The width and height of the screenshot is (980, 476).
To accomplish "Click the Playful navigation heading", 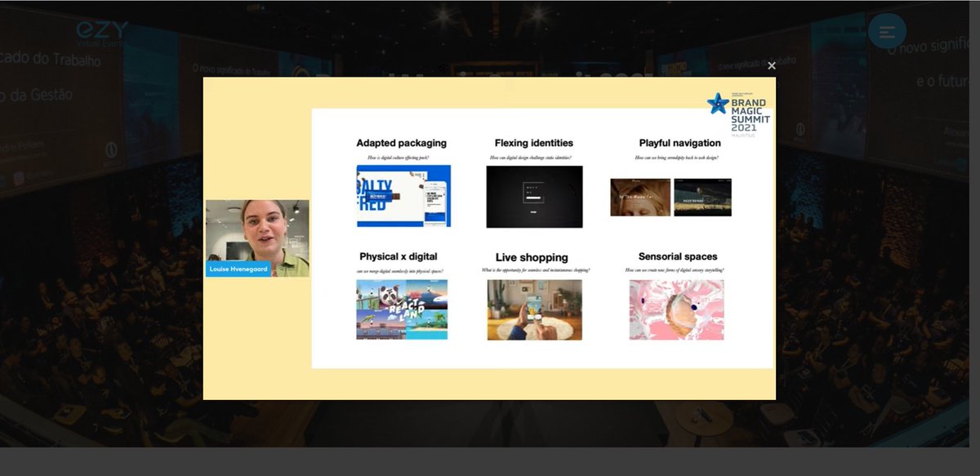I will coord(680,143).
